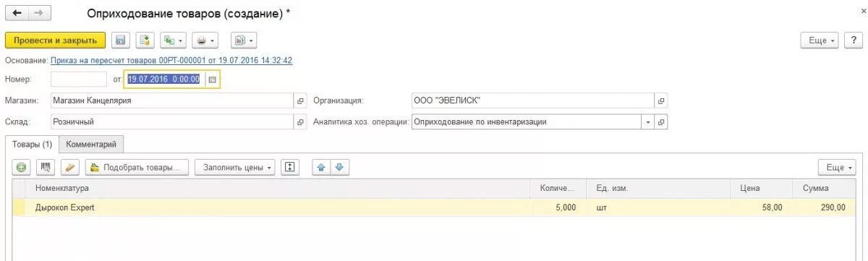Add a new row with green plus

(x=21, y=167)
